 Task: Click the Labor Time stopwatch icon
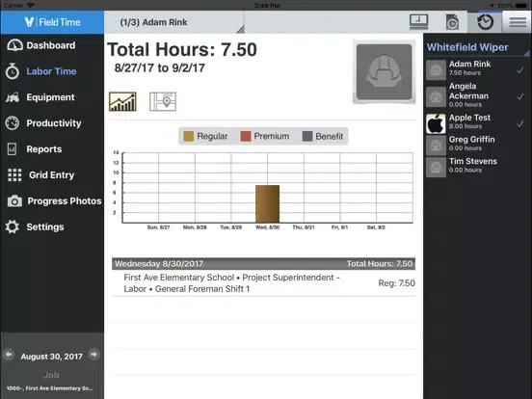click(x=13, y=71)
